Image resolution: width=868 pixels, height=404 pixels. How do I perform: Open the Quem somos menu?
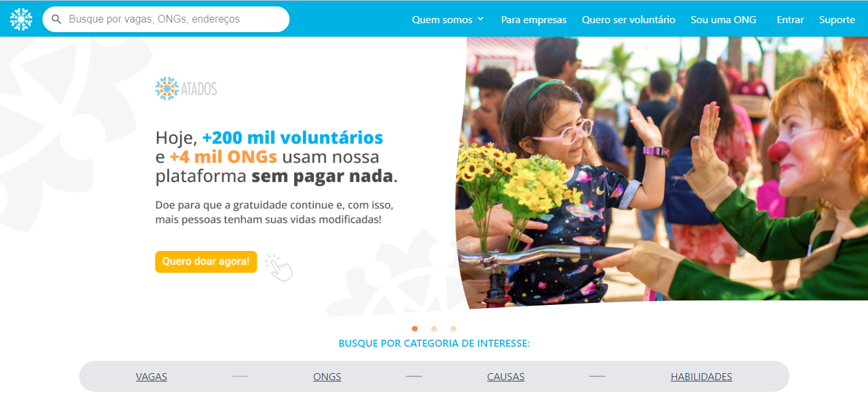[x=448, y=19]
